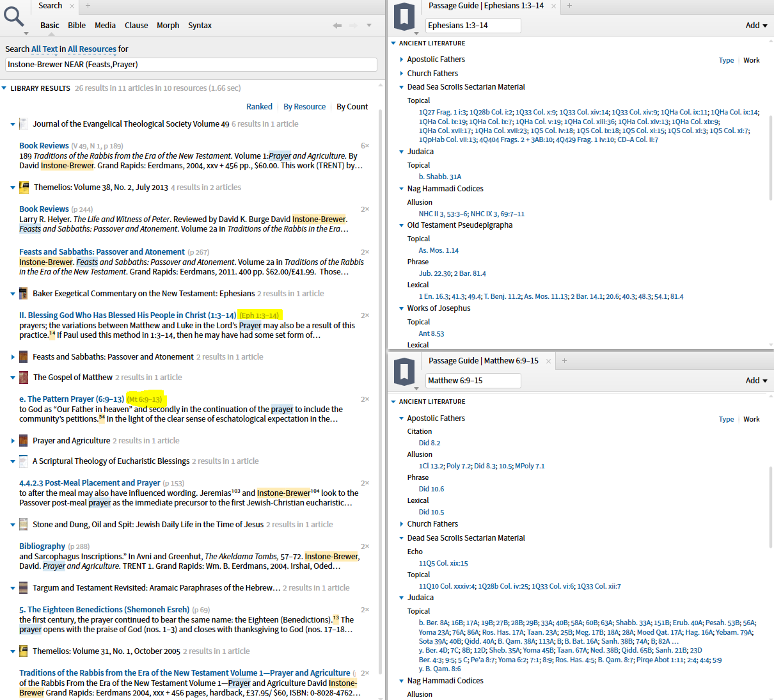Switch to the Morph search type
The image size is (774, 700).
point(168,26)
